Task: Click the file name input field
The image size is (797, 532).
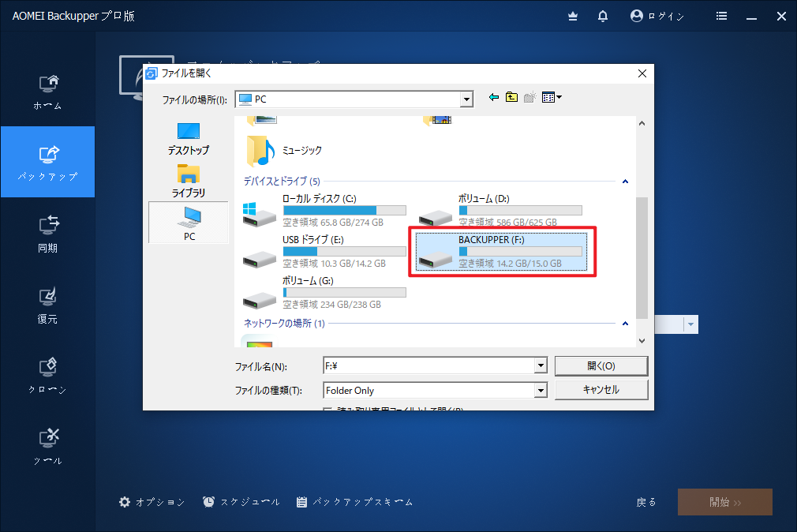Action: tap(429, 365)
